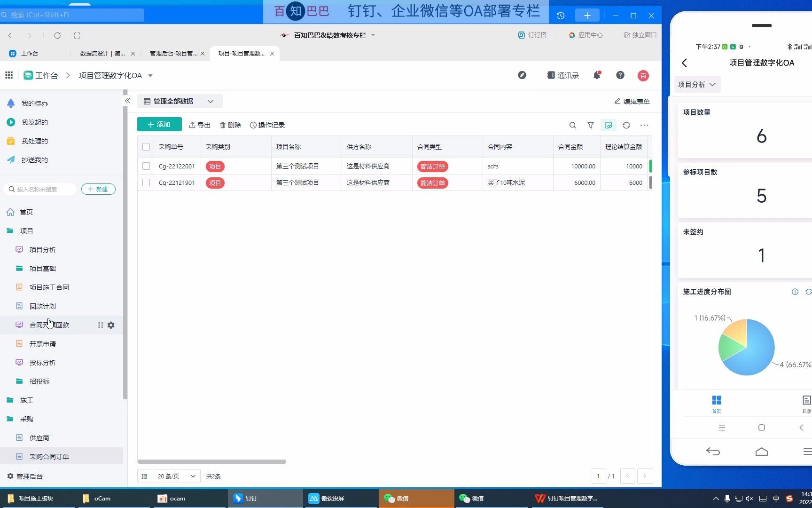Image resolution: width=812 pixels, height=508 pixels.
Task: Open 我发起的 menu item
Action: 34,122
